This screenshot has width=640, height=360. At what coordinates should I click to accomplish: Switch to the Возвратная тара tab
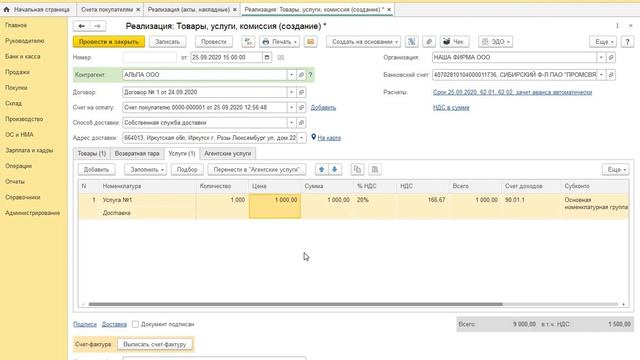click(x=137, y=153)
